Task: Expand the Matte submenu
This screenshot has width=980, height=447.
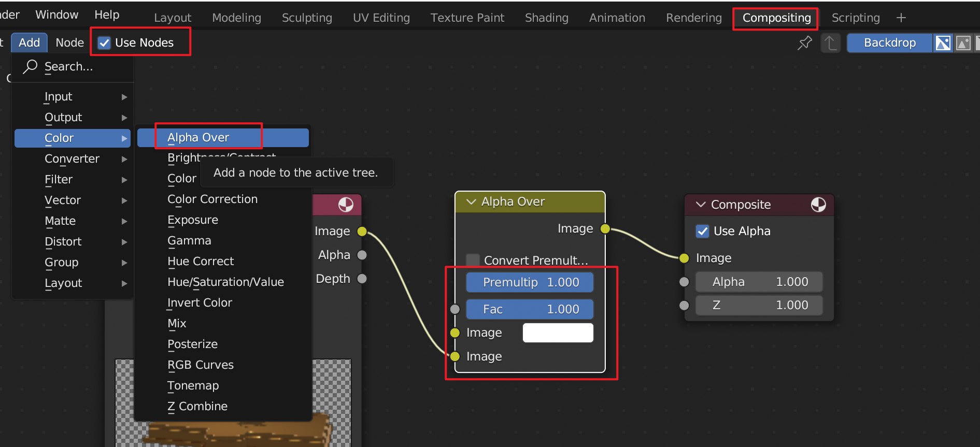Action: pos(73,221)
